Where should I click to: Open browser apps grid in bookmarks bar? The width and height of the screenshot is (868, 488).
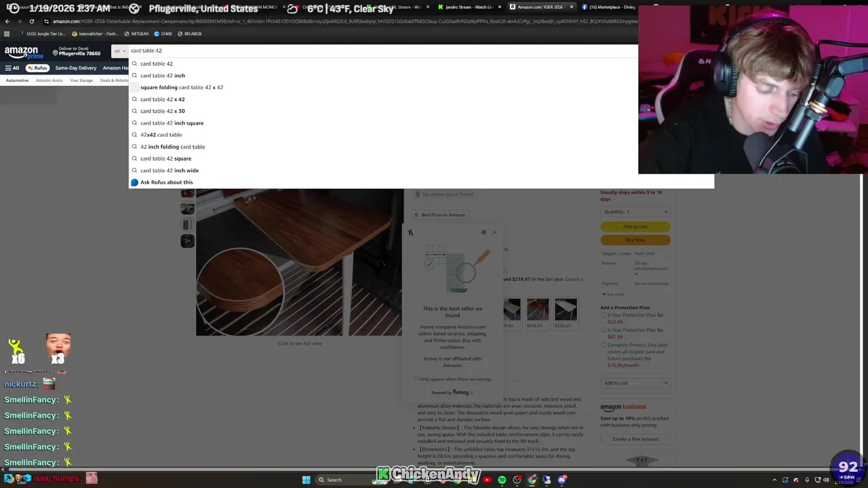click(7, 33)
